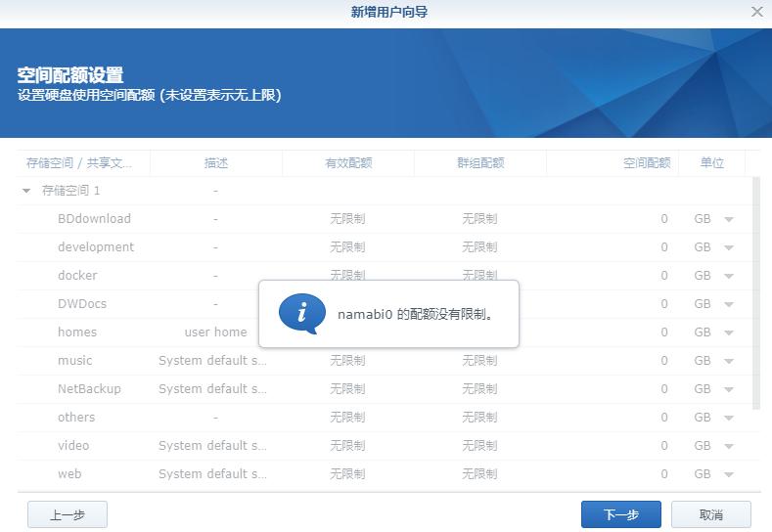Open unit dropdown for DWDocs row

point(729,304)
